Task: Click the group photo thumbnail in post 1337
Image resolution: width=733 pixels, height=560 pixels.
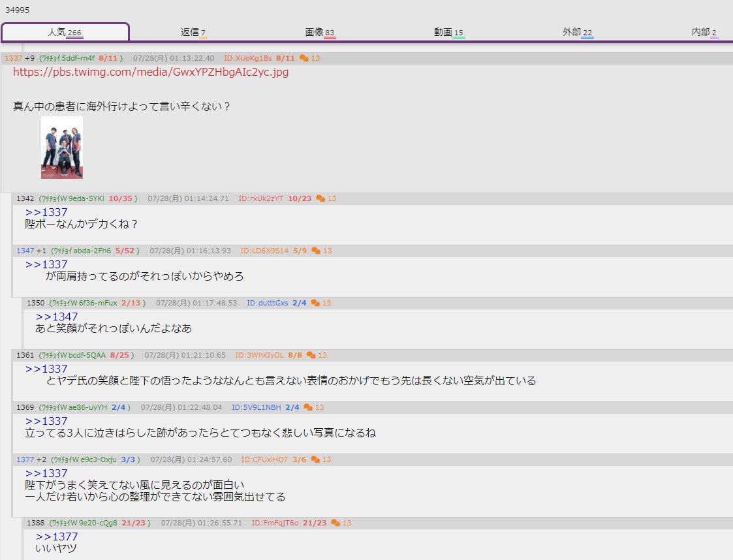Action: coord(62,148)
